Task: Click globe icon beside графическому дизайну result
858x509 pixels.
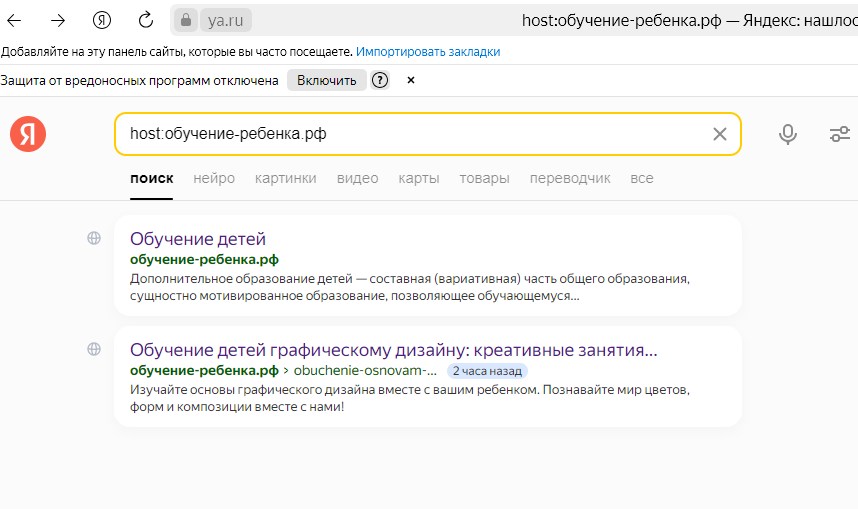Action: coord(94,349)
